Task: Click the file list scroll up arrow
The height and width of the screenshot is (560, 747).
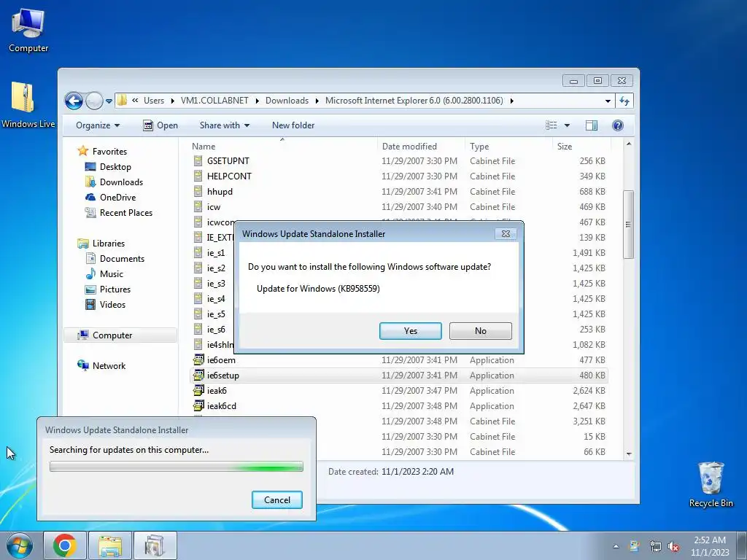Action: point(629,144)
